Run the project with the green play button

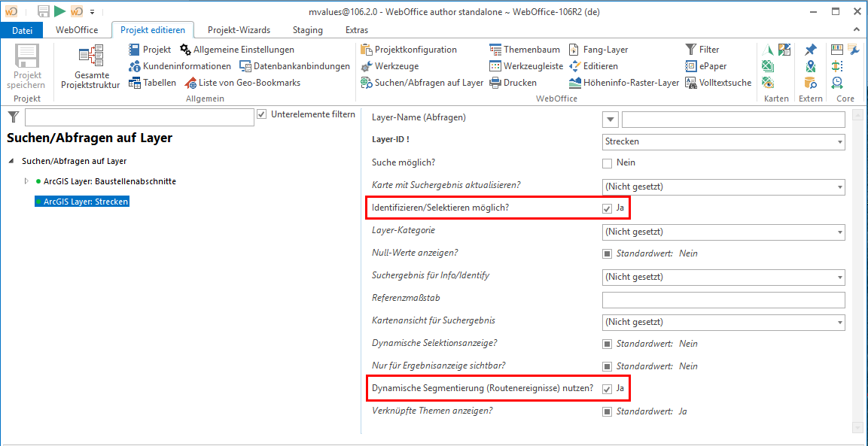[x=59, y=11]
